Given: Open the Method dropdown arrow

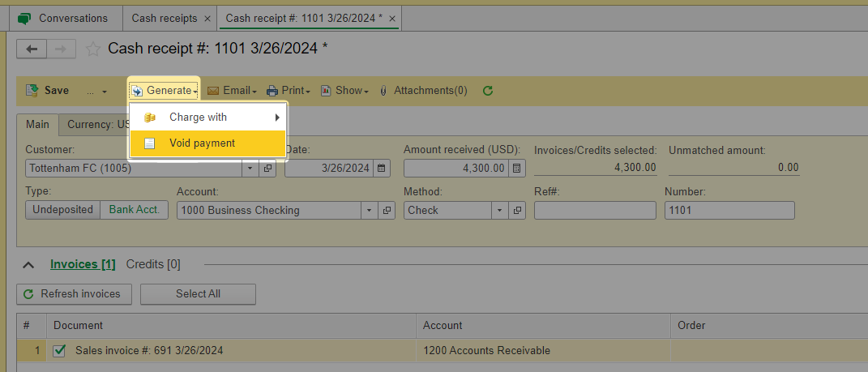Looking at the screenshot, I should click(x=500, y=211).
